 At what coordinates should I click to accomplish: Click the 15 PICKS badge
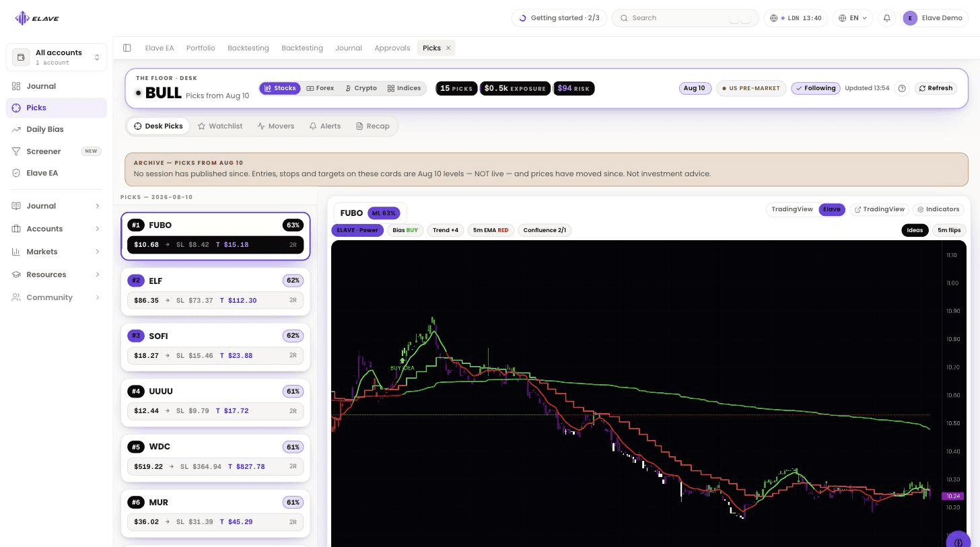(456, 88)
